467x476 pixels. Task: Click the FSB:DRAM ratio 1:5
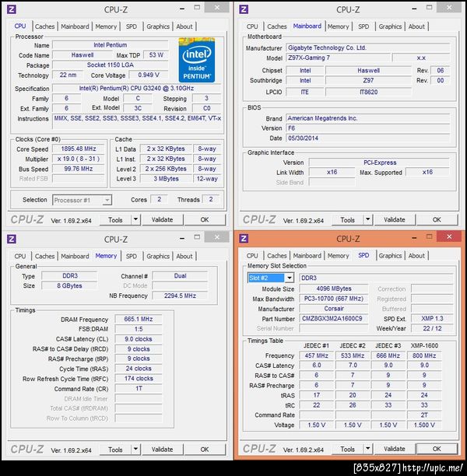139,329
